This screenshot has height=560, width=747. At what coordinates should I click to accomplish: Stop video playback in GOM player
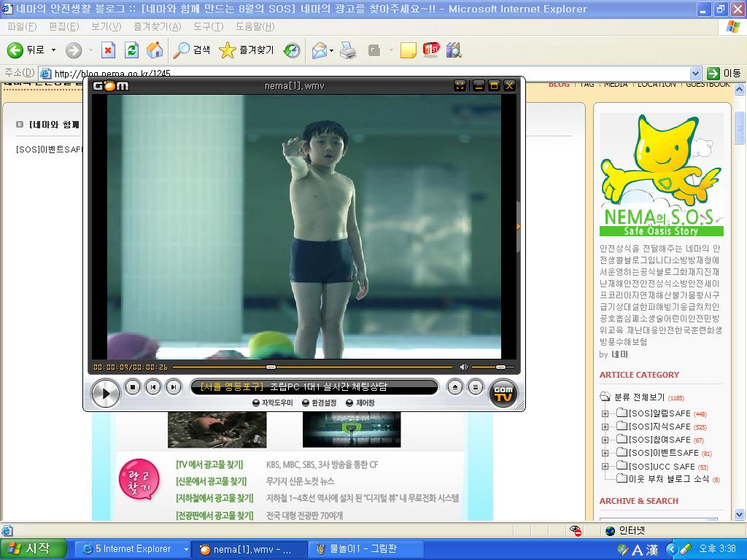point(133,387)
